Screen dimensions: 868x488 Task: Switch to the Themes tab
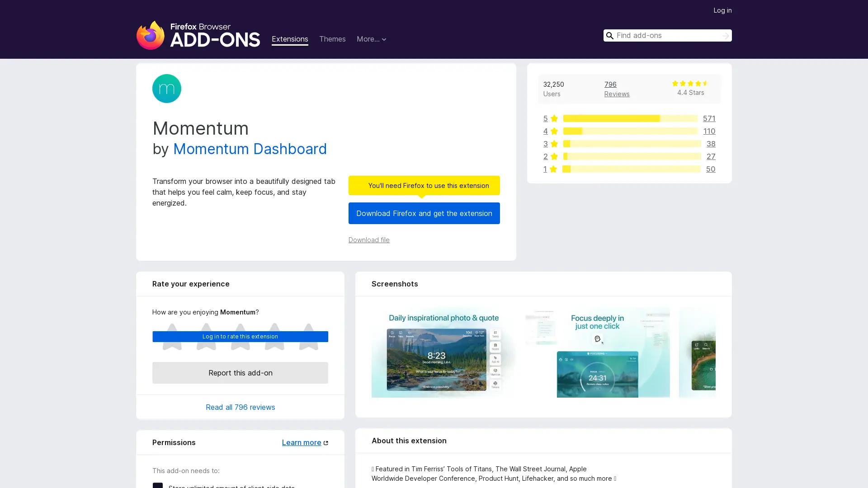(332, 39)
